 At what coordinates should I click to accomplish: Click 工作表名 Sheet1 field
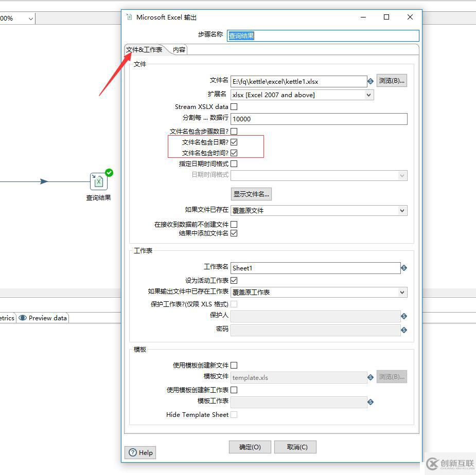pyautogui.click(x=315, y=268)
